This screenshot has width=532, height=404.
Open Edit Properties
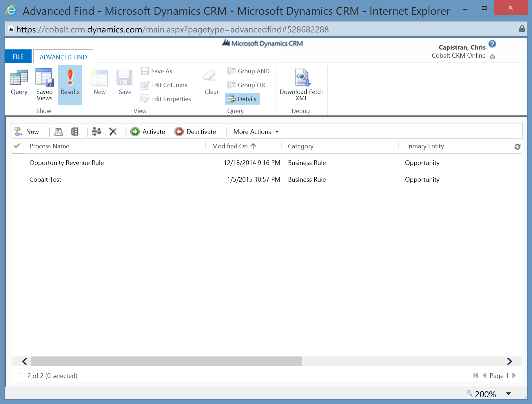166,99
